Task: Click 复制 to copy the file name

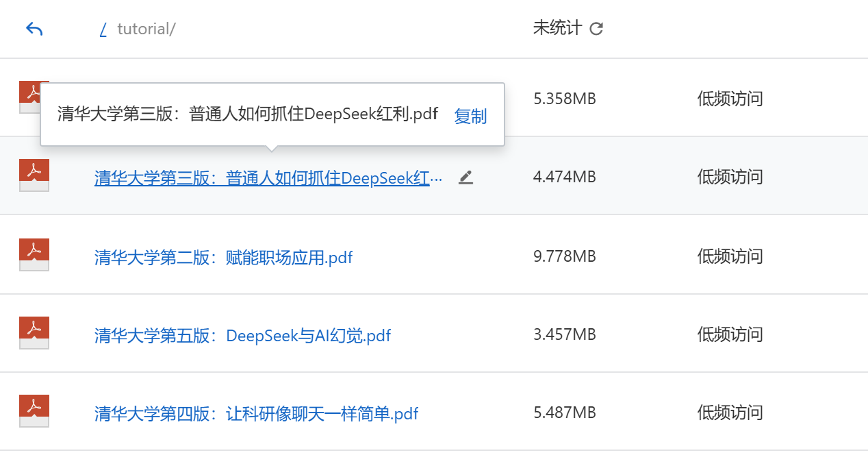Action: pos(470,116)
